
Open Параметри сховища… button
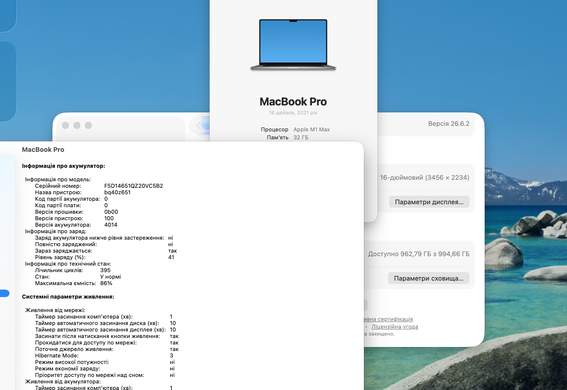point(429,278)
